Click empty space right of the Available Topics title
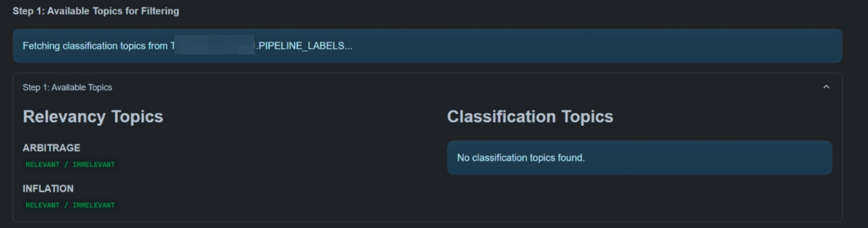Viewport: 868px width, 228px height. [434, 87]
